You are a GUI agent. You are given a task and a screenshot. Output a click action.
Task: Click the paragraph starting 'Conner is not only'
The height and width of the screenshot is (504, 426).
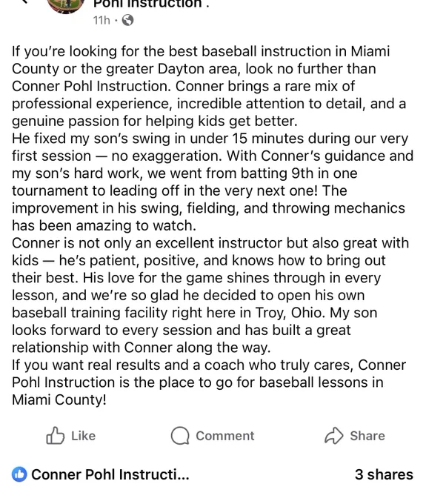tap(210, 295)
